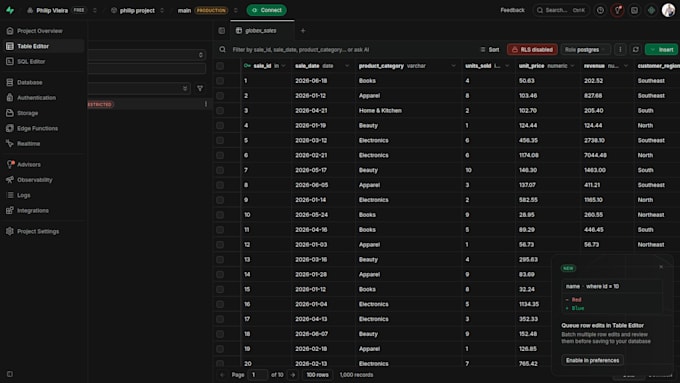Open the sale_date column menu chevron
This screenshot has width=680, height=383.
click(x=347, y=66)
